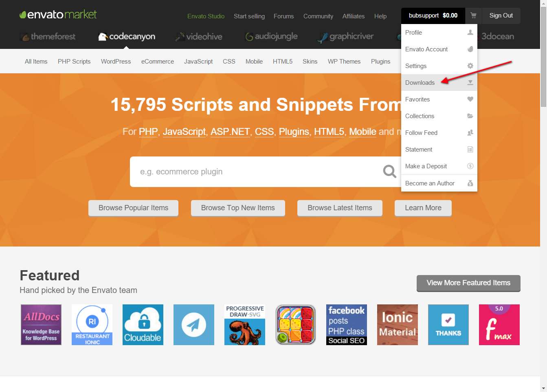Select the CodeCanyon marketplace tab
This screenshot has width=547, height=392.
point(127,37)
